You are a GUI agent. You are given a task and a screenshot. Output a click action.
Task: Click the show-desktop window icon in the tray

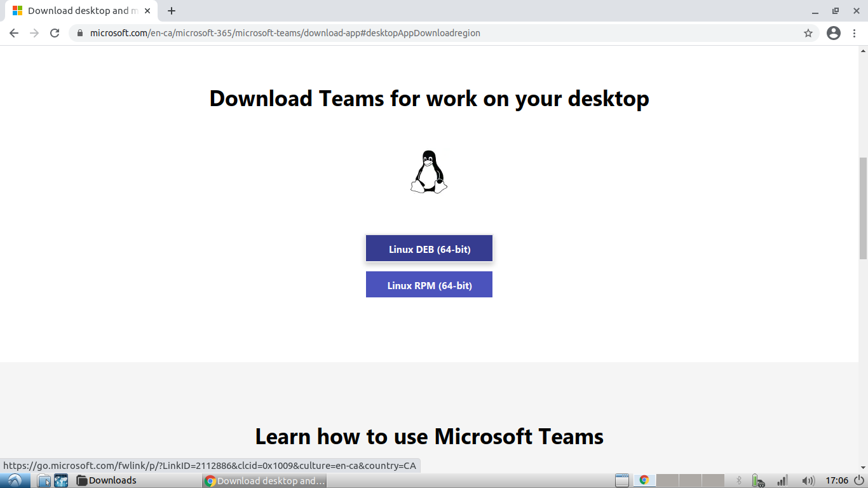coord(622,480)
